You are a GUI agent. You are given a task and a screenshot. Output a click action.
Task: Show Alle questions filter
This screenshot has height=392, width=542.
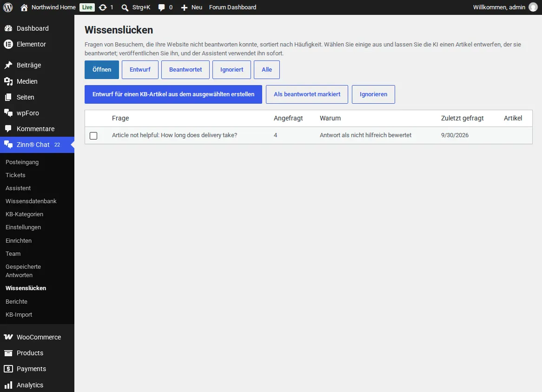(266, 69)
